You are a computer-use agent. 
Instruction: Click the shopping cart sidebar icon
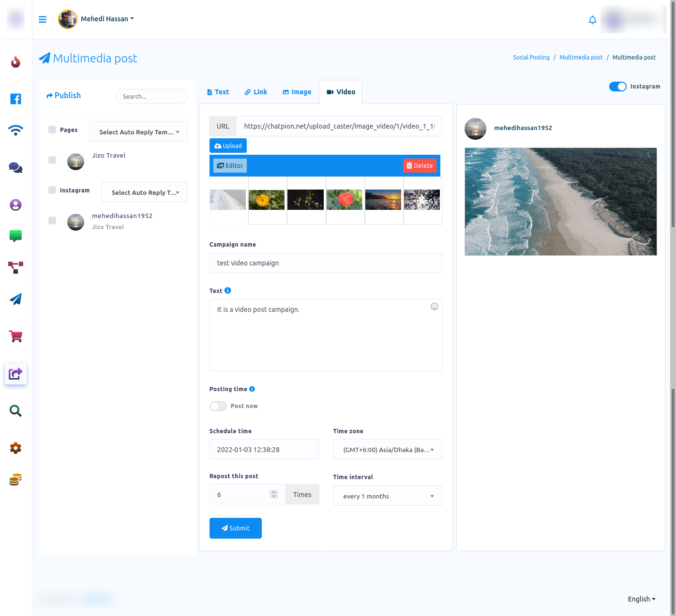tap(15, 337)
